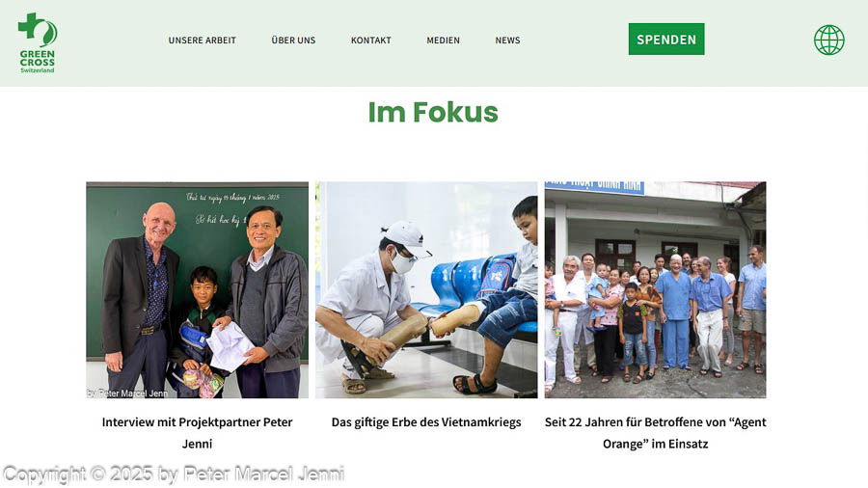Open 'Das giftige Erbe des Vietnamkriegs' article

tap(426, 422)
